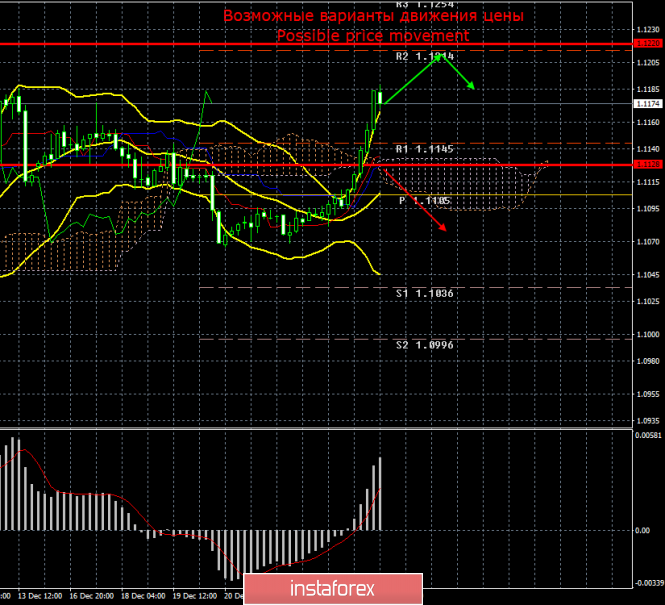Click the 1.0955 price axis value
Viewport: 665px width, 605px height.
coord(648,394)
